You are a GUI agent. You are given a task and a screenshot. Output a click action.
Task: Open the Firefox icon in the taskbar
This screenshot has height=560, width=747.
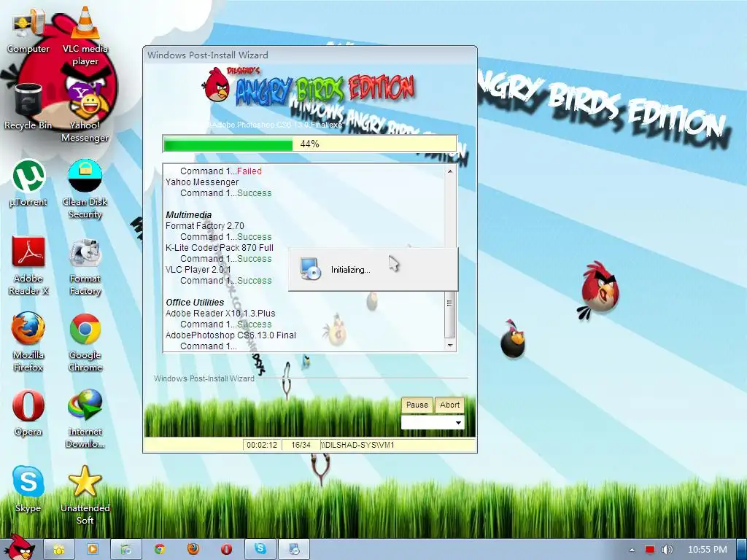tap(193, 550)
